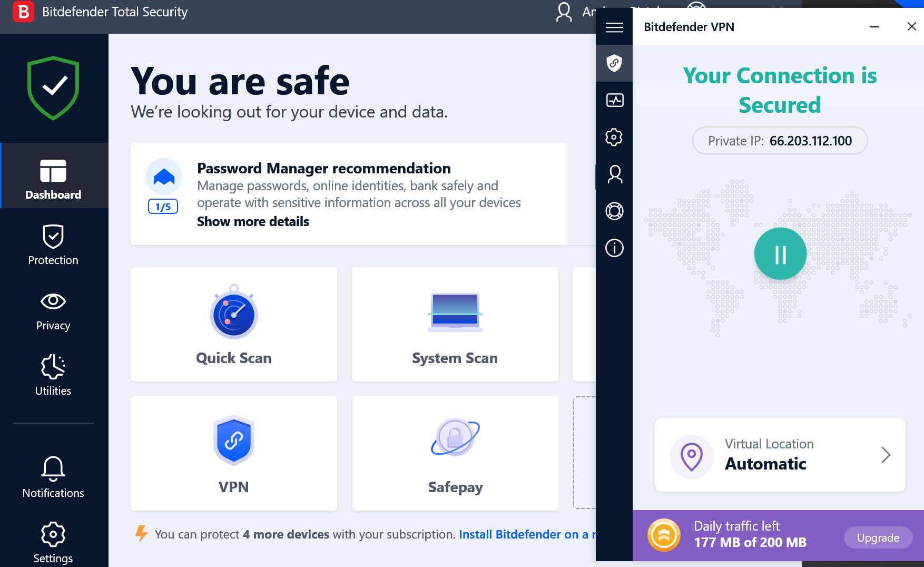Click the Bitdefender red B logo
924x567 pixels.
pyautogui.click(x=24, y=12)
